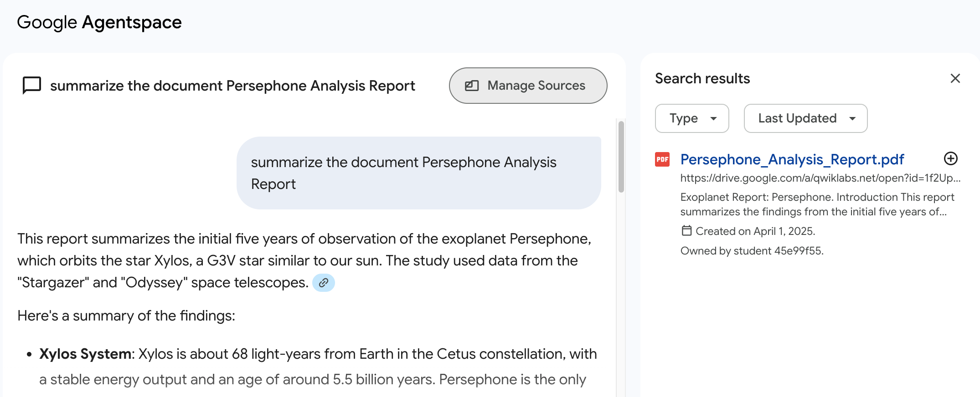Screen dimensions: 980x397
Task: Click the conversation scrollbar thumb
Action: pyautogui.click(x=621, y=157)
